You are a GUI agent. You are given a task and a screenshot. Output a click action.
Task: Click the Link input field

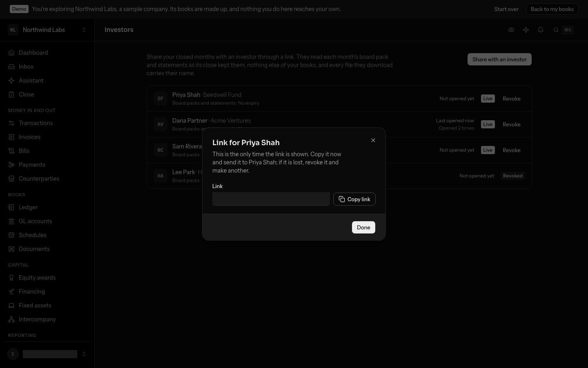click(271, 199)
